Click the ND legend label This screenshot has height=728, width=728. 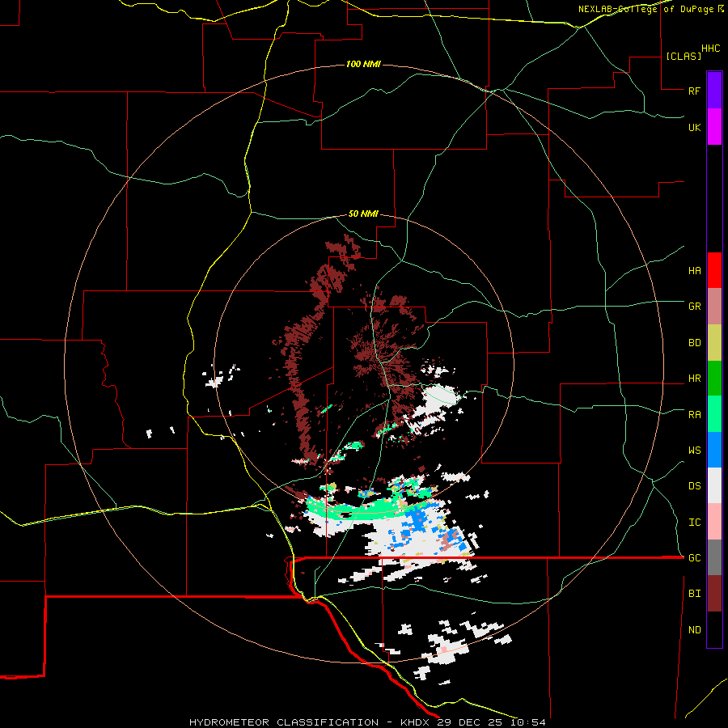tap(694, 630)
